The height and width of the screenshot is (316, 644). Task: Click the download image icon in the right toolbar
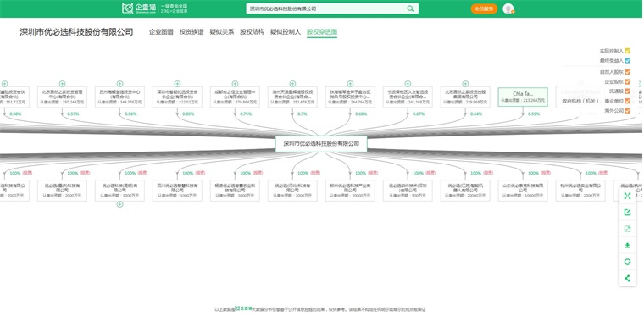click(627, 246)
